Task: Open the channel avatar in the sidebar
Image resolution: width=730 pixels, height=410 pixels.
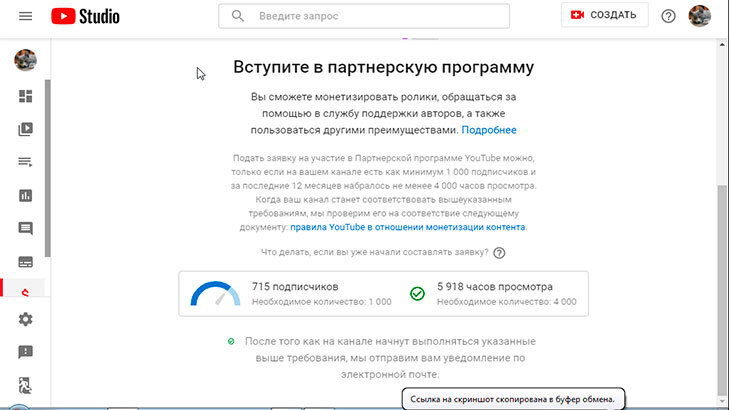Action: pyautogui.click(x=25, y=60)
